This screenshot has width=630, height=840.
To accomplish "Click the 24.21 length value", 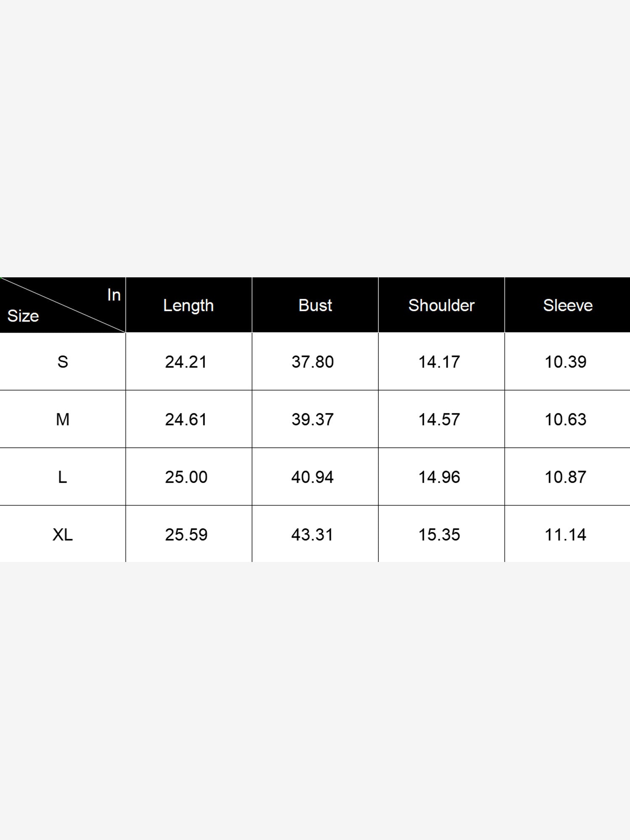I will [x=186, y=362].
